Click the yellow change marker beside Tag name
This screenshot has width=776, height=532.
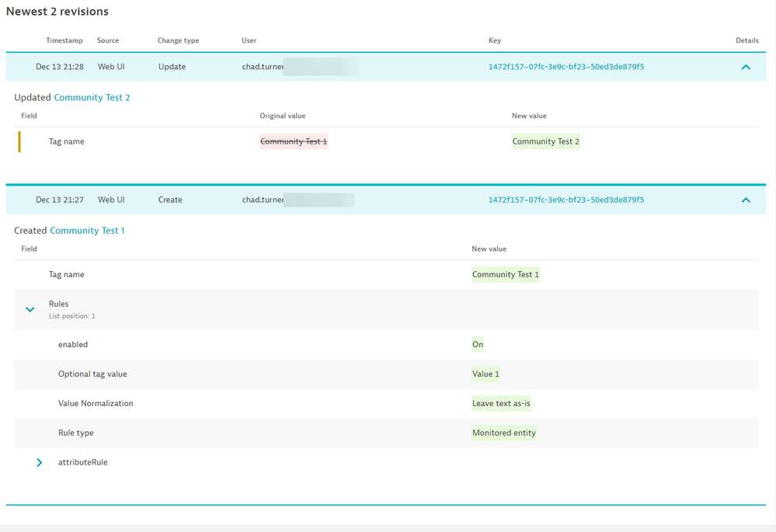click(x=19, y=141)
